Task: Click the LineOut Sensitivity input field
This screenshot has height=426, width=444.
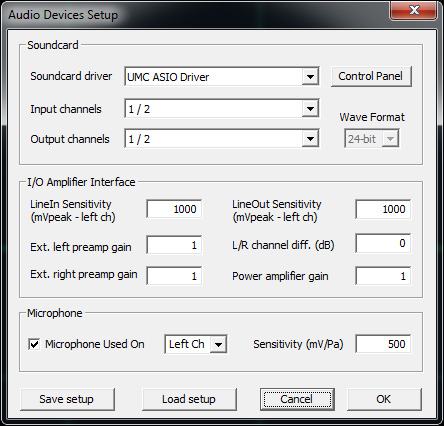Action: [x=383, y=209]
